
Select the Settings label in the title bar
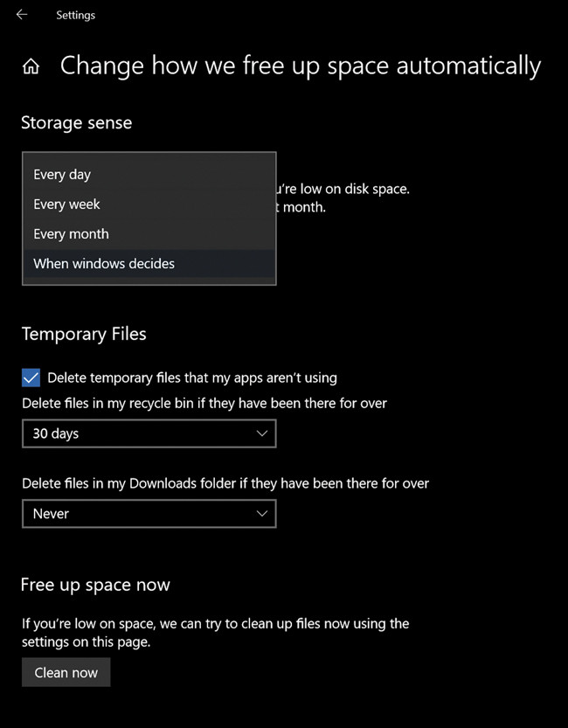pyautogui.click(x=75, y=15)
